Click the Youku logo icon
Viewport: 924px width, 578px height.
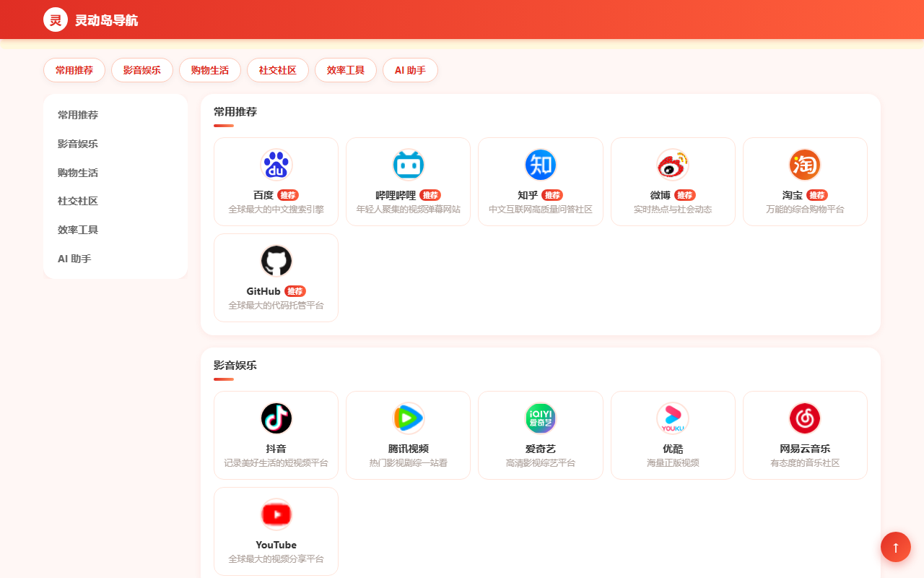pos(673,418)
